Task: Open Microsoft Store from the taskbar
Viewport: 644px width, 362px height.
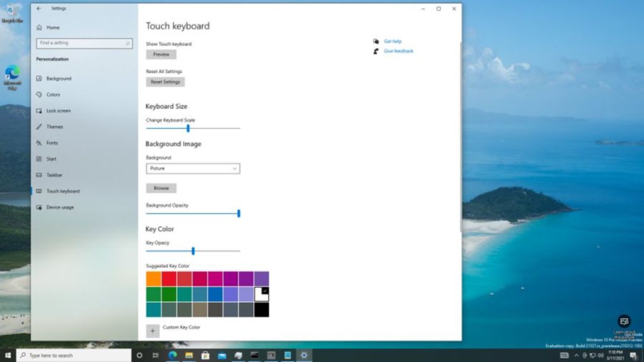Action: (x=206, y=356)
